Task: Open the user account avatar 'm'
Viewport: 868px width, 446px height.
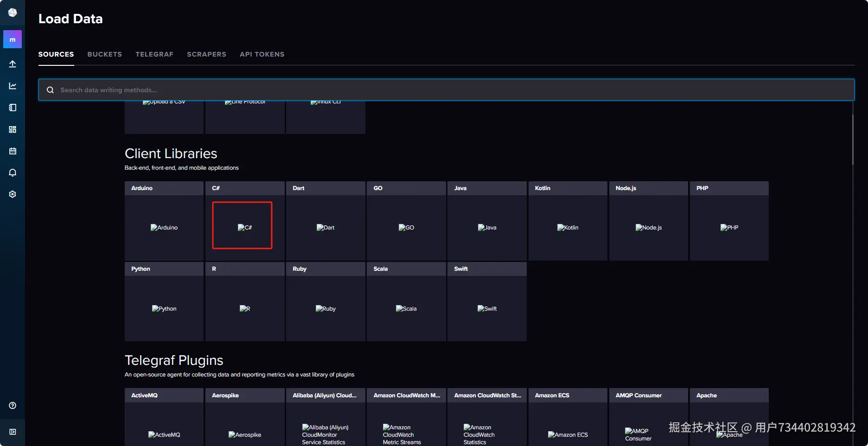Action: [13, 39]
